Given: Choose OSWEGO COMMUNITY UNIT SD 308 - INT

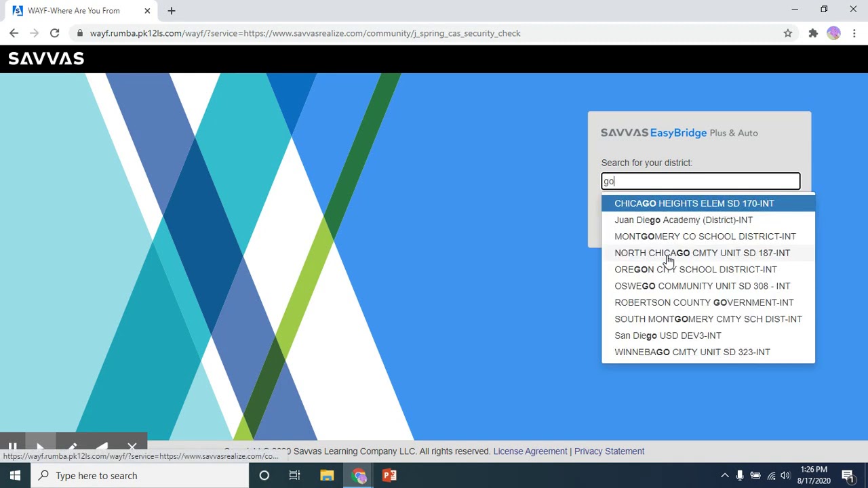Looking at the screenshot, I should tap(708, 286).
